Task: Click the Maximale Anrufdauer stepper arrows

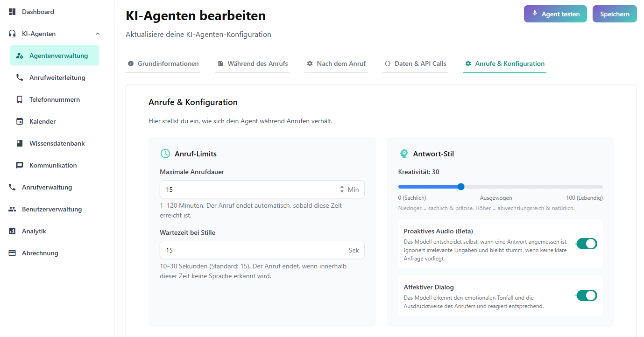Action: coord(342,190)
